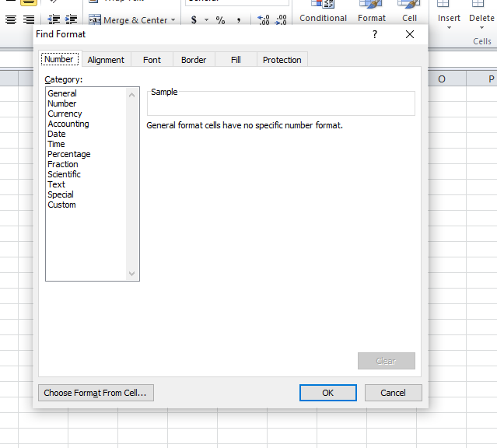Select Number in Category list

pos(62,103)
